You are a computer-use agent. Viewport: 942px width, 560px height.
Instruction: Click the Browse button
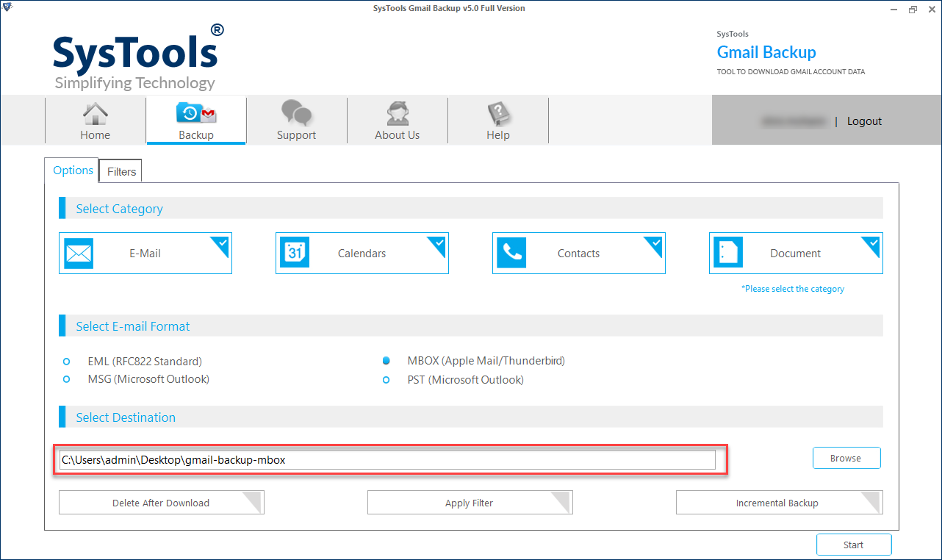846,458
